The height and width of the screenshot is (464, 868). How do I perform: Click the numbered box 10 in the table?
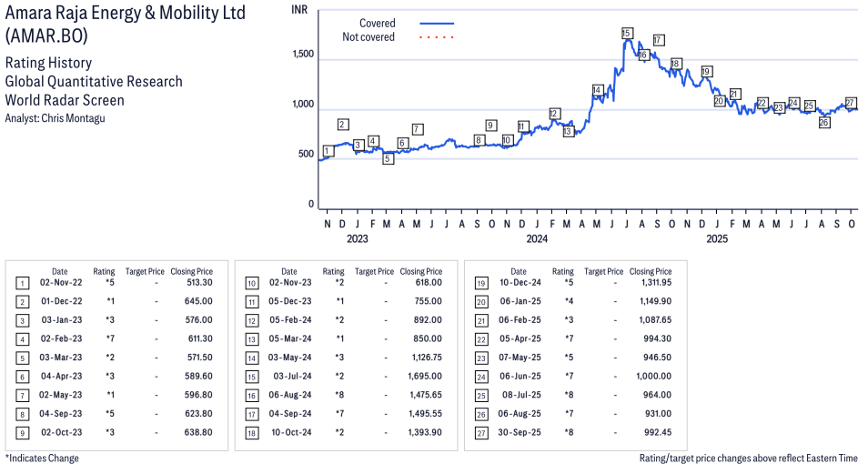250,284
